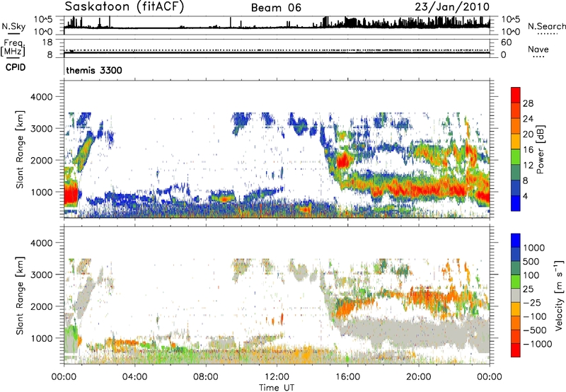Click the '18' frequency axis value
The height and width of the screenshot is (392, 566).
[47, 42]
